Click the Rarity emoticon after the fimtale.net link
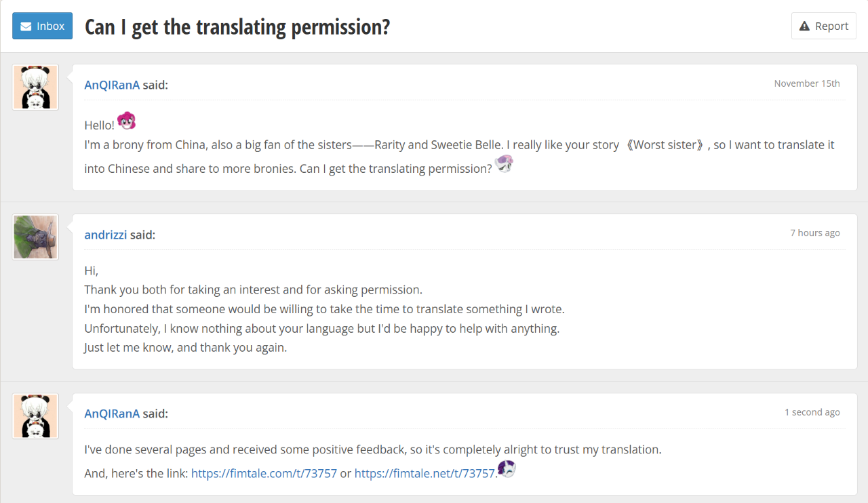Viewport: 868px width, 503px height. click(507, 468)
